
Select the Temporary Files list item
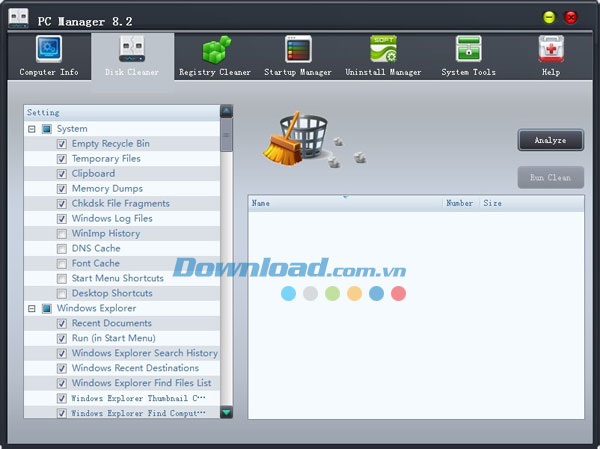(106, 159)
